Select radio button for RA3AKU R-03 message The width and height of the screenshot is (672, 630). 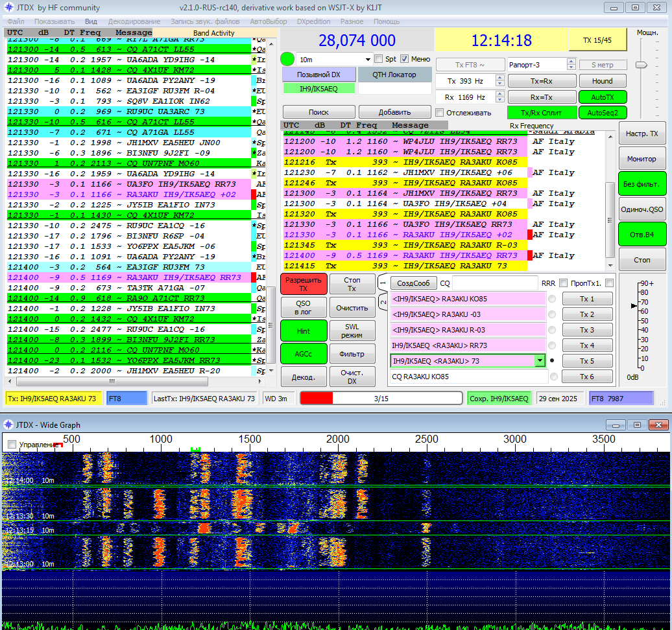click(x=552, y=330)
